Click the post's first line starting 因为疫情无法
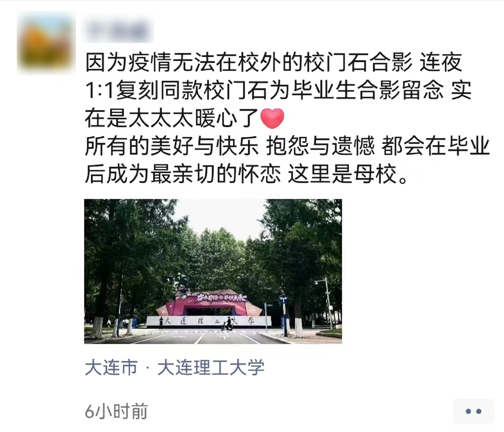The height and width of the screenshot is (432, 504). (x=274, y=63)
